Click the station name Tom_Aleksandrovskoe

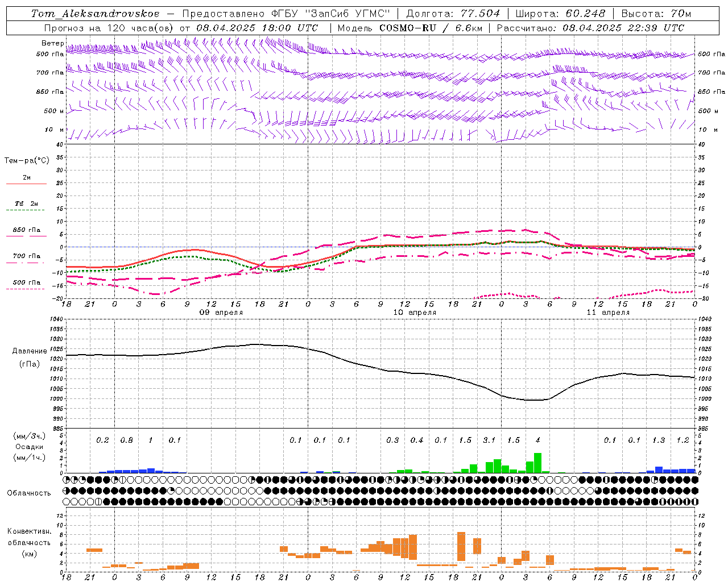click(x=96, y=14)
